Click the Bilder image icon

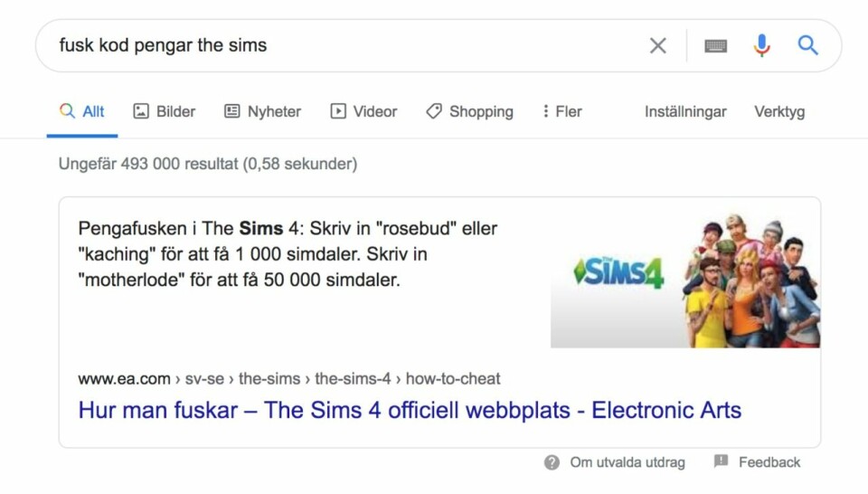[141, 111]
